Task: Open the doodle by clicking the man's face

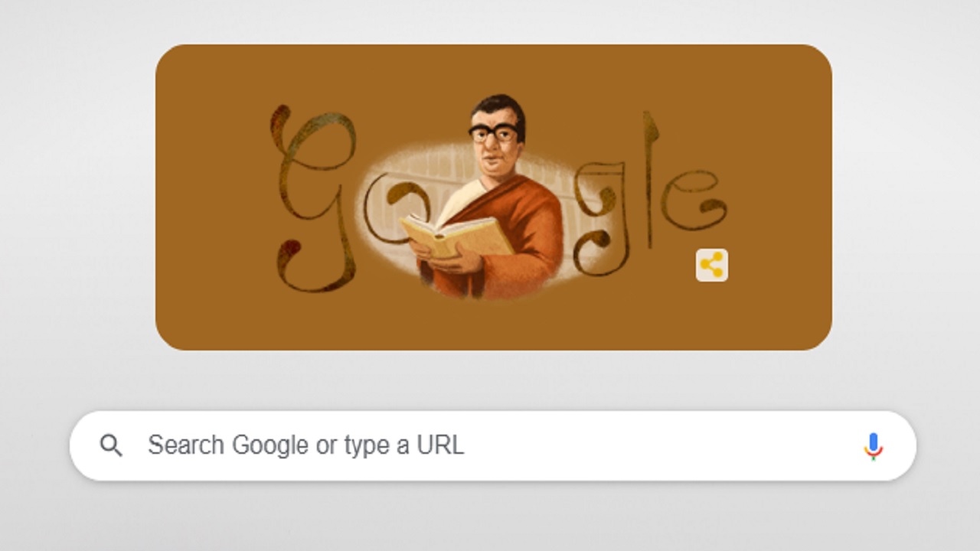Action: 496,149
